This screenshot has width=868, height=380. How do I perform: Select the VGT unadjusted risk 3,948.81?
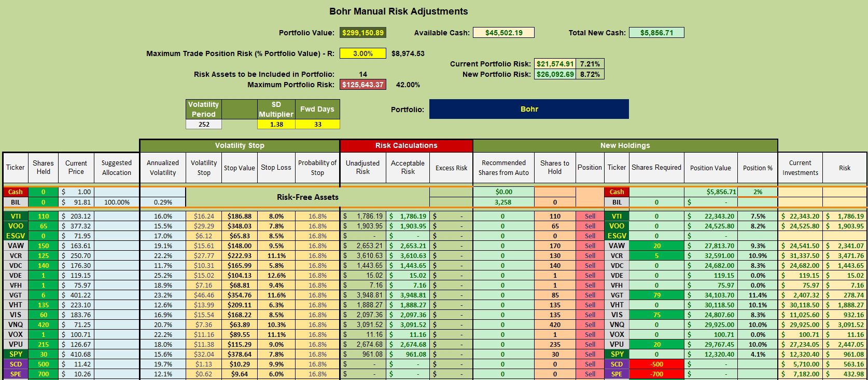click(363, 295)
